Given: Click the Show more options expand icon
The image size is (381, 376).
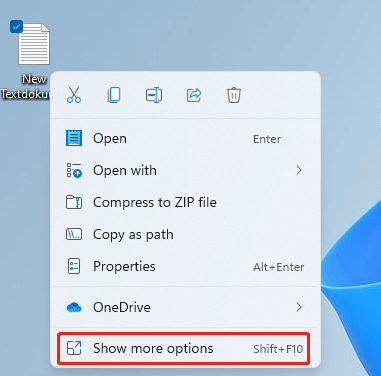Looking at the screenshot, I should 74,348.
